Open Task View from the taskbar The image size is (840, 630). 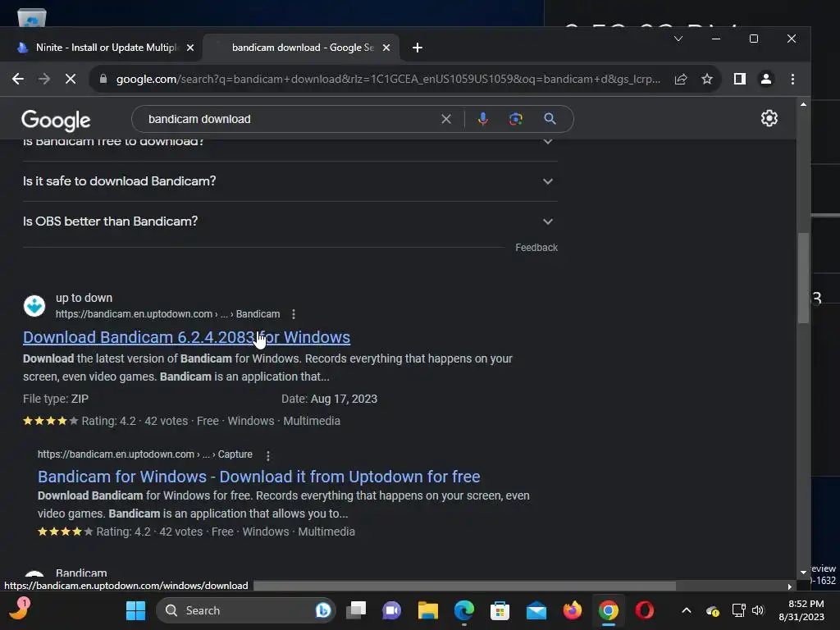356,610
